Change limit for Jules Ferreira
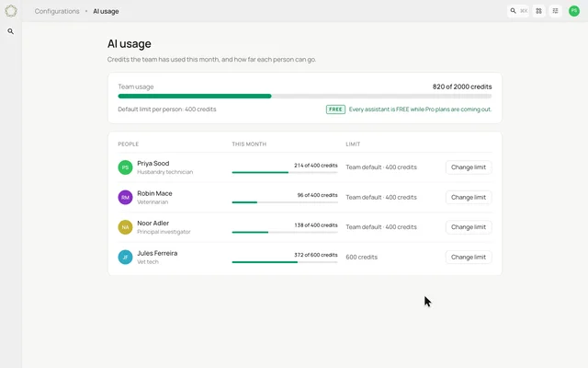Viewport: 588px width, 368px height. (x=469, y=258)
